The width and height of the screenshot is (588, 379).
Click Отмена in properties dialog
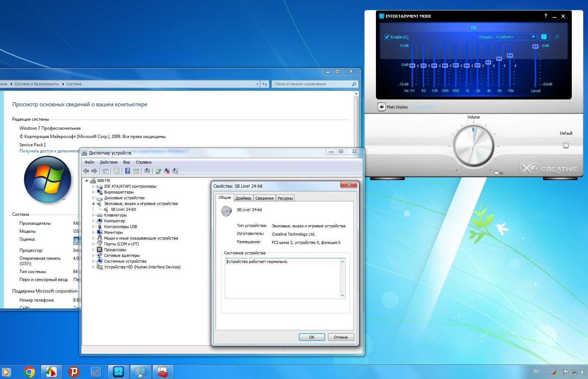(341, 337)
